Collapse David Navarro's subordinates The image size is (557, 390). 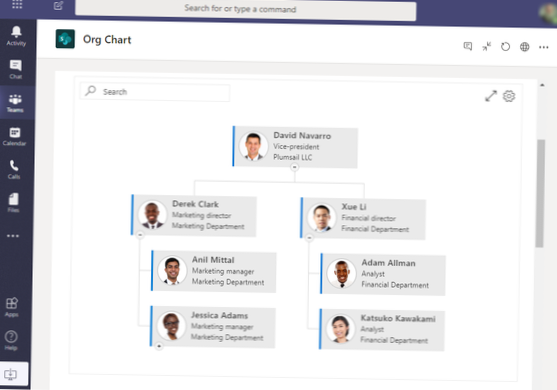pos(294,167)
